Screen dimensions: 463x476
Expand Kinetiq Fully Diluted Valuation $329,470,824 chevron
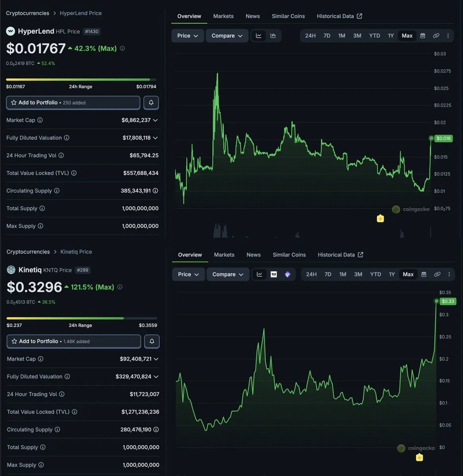[156, 377]
